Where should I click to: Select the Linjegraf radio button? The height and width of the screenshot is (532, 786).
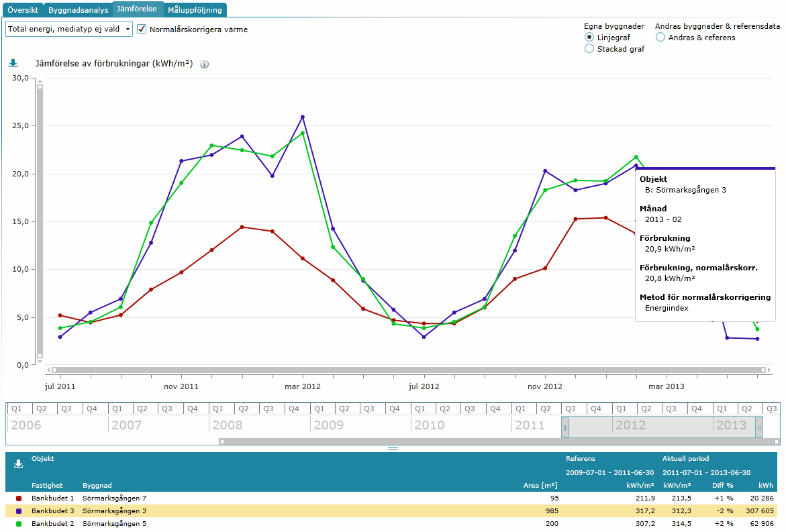(x=589, y=37)
